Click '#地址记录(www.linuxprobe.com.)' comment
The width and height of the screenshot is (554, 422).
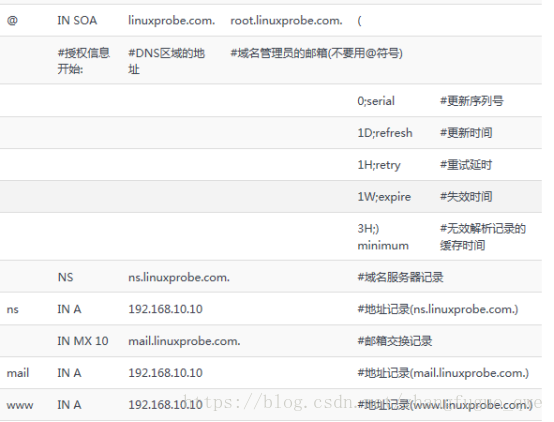445,405
